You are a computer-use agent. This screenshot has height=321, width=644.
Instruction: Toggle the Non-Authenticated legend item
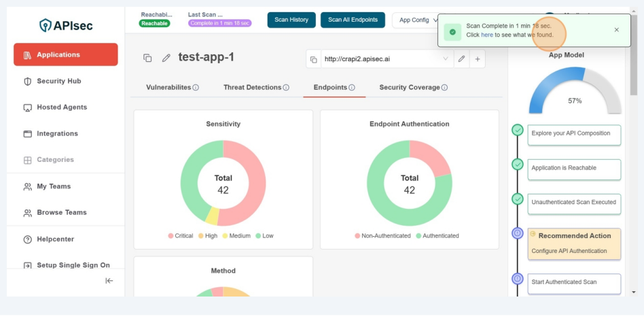(382, 236)
